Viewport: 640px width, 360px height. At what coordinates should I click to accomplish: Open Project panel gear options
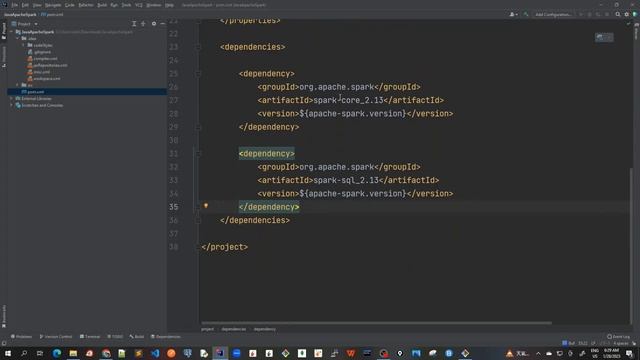(154, 24)
